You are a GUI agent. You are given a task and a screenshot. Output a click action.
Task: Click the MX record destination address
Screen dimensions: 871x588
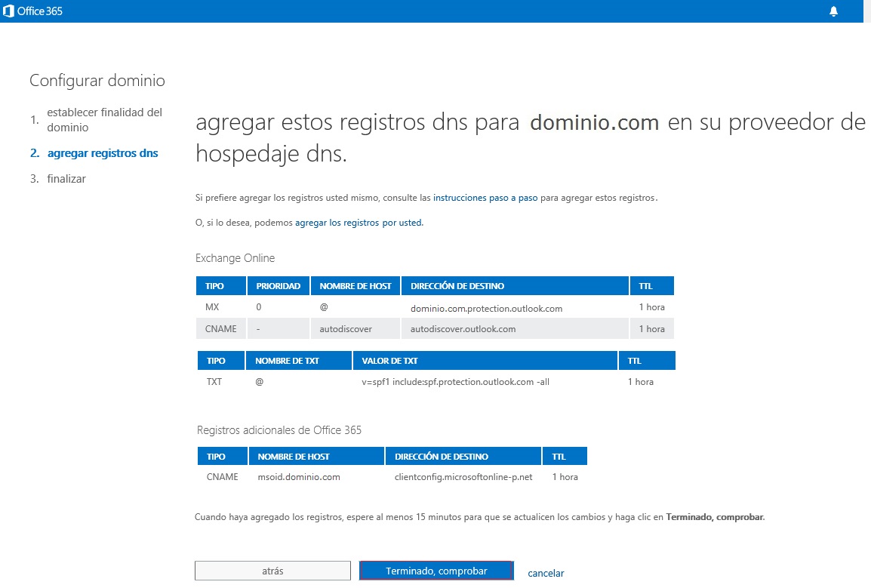point(486,308)
